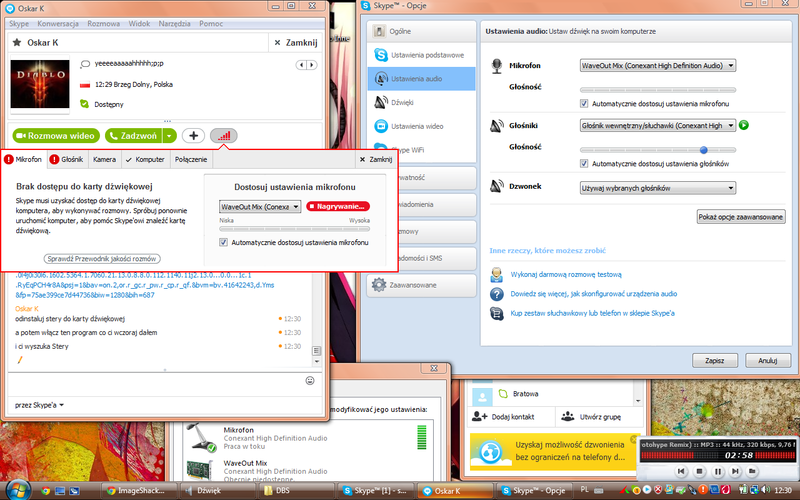The height and width of the screenshot is (500, 800).
Task: Save options with Zapisz button
Action: click(715, 360)
